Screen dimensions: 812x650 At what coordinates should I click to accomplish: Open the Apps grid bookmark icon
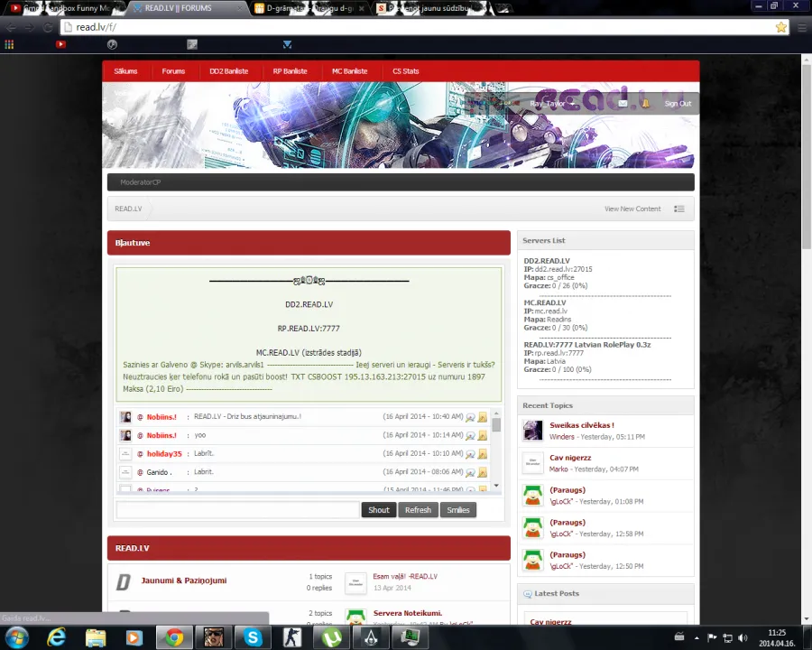click(x=9, y=44)
